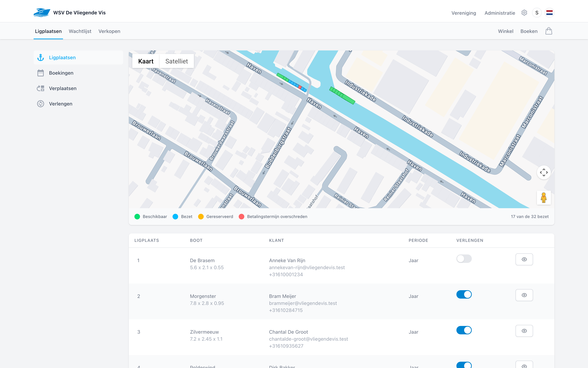Click the email annekevan-rijn@vliegendevis.test

307,267
